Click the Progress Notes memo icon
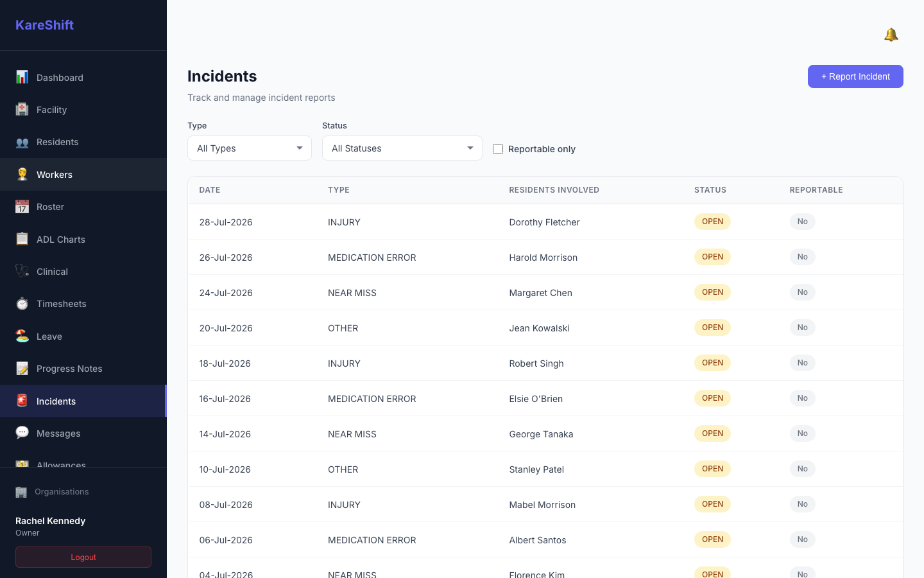This screenshot has width=924, height=578. (22, 369)
